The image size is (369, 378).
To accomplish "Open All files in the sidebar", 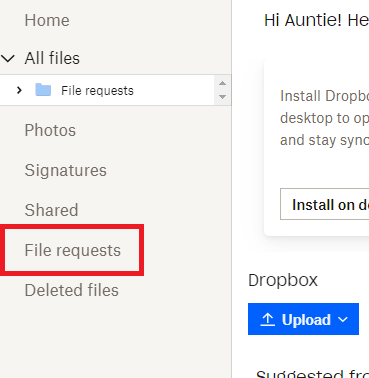I will coord(52,58).
